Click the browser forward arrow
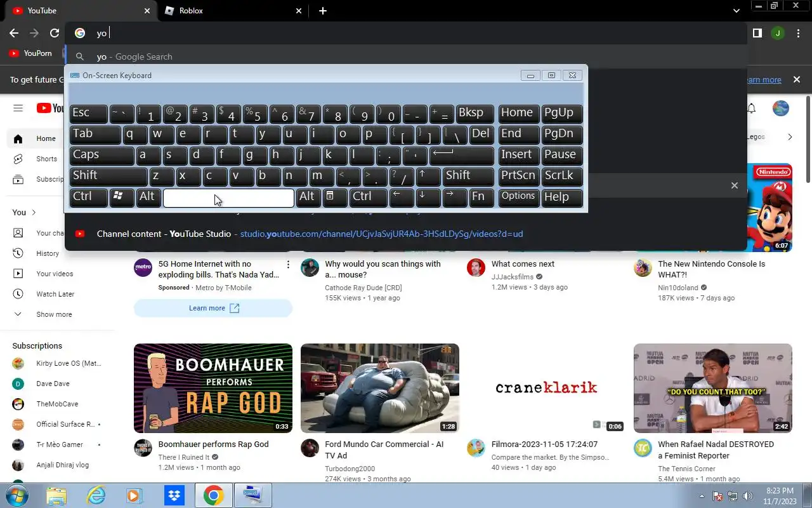 [x=34, y=33]
